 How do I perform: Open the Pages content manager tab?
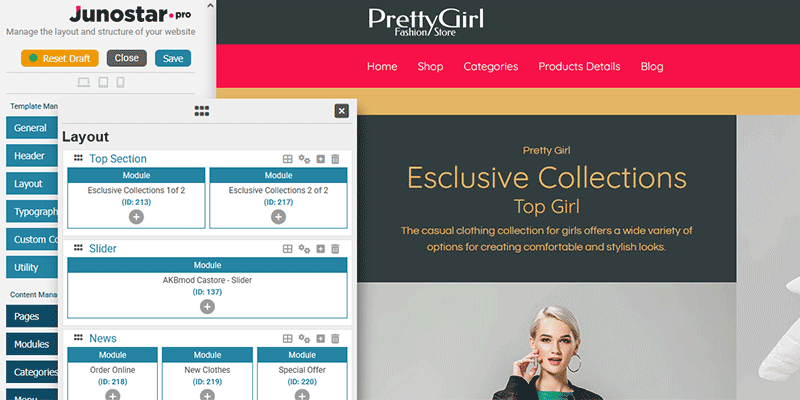(x=32, y=316)
